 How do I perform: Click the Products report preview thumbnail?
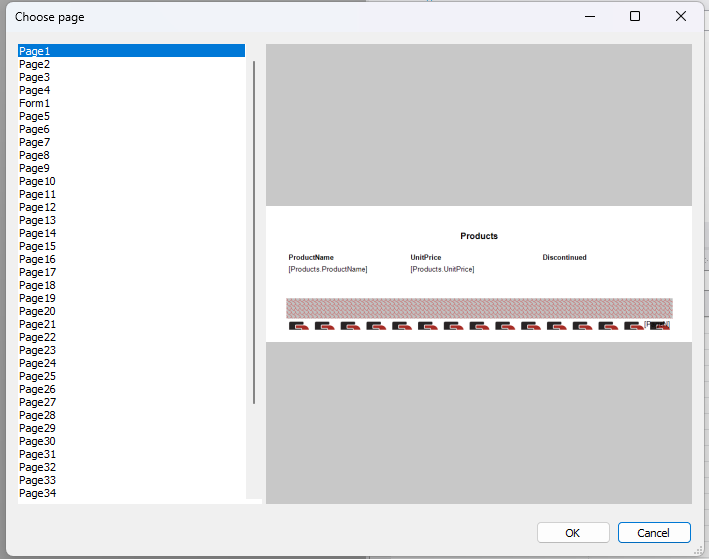478,274
